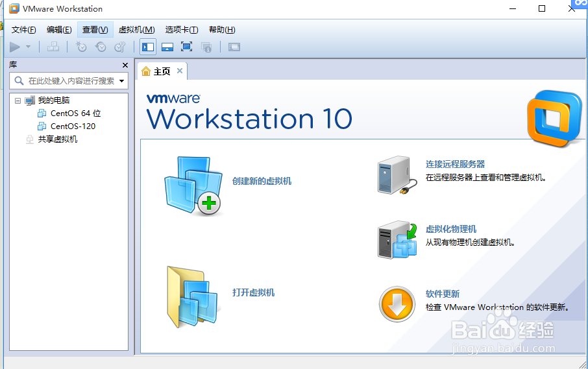Click the open VM folder icon
Image resolution: width=588 pixels, height=369 pixels.
point(193,297)
